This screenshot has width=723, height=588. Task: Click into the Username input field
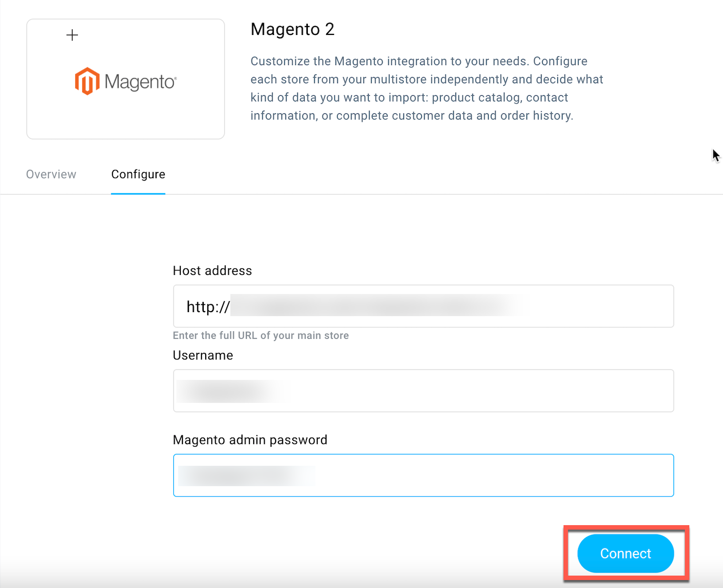pos(424,391)
